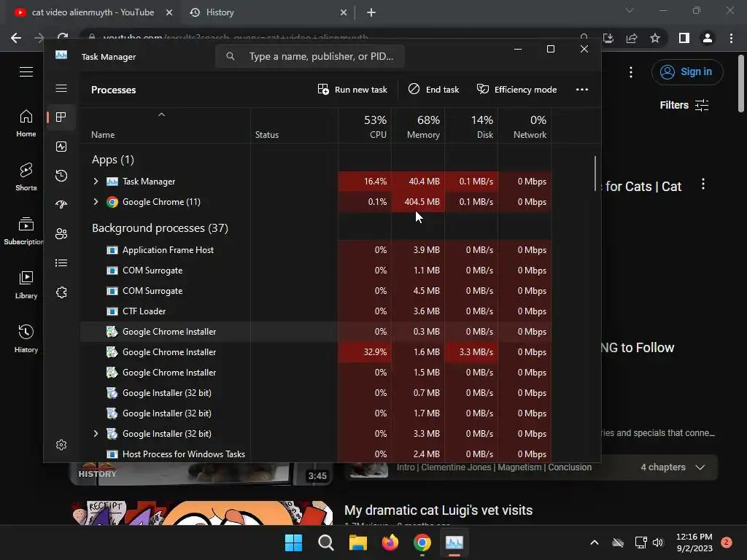Open Startup apps icon in Task Manager sidebar
Viewport: 747px width, 560px height.
pyautogui.click(x=61, y=205)
